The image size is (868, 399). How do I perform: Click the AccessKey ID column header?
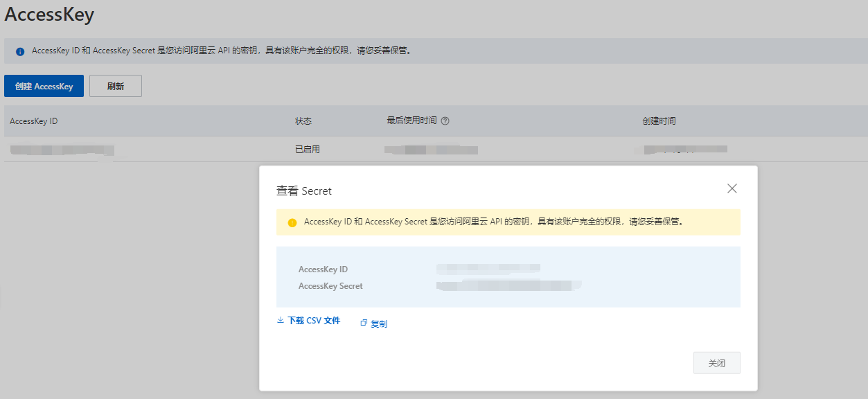pos(33,121)
